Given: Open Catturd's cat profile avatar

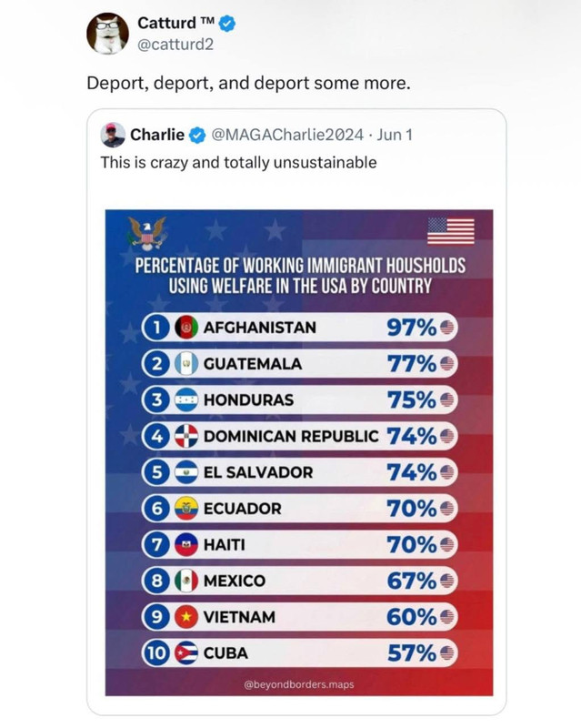Looking at the screenshot, I should (x=107, y=34).
